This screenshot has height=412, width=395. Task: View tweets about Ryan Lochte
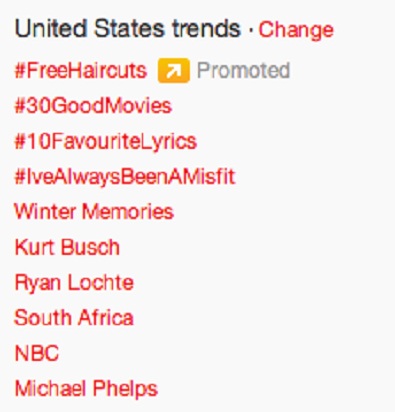[74, 283]
